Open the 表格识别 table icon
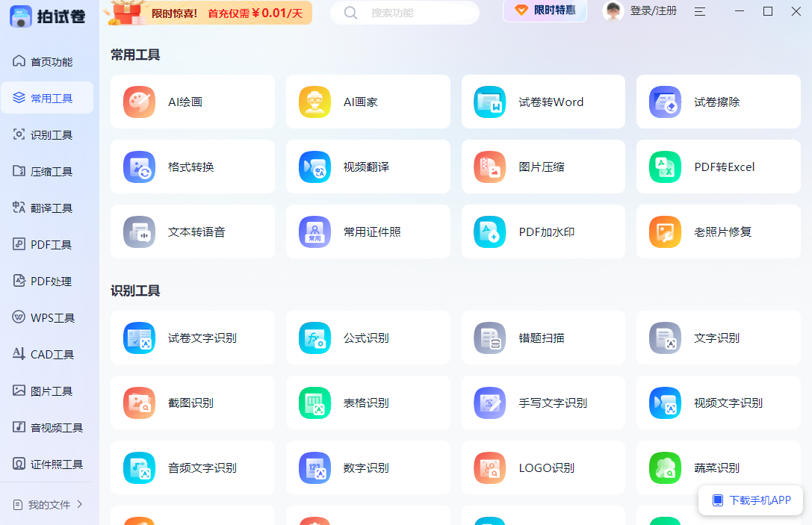Image resolution: width=812 pixels, height=525 pixels. 314,403
